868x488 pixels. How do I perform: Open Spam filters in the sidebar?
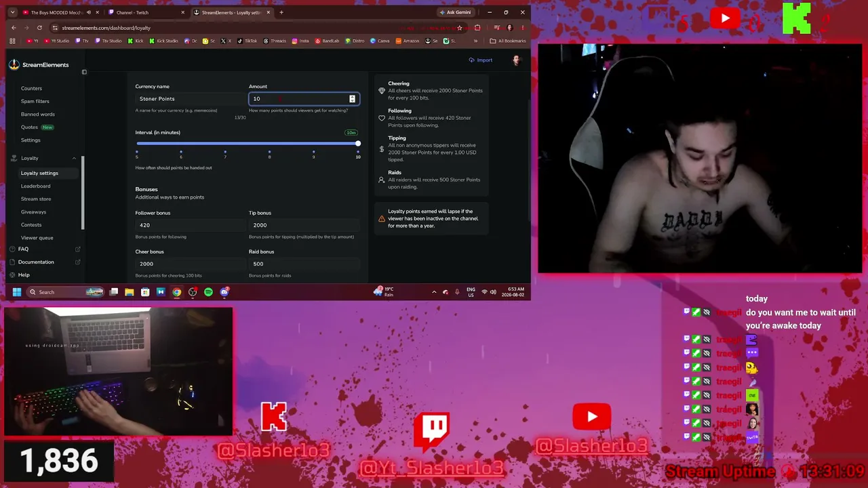(35, 101)
